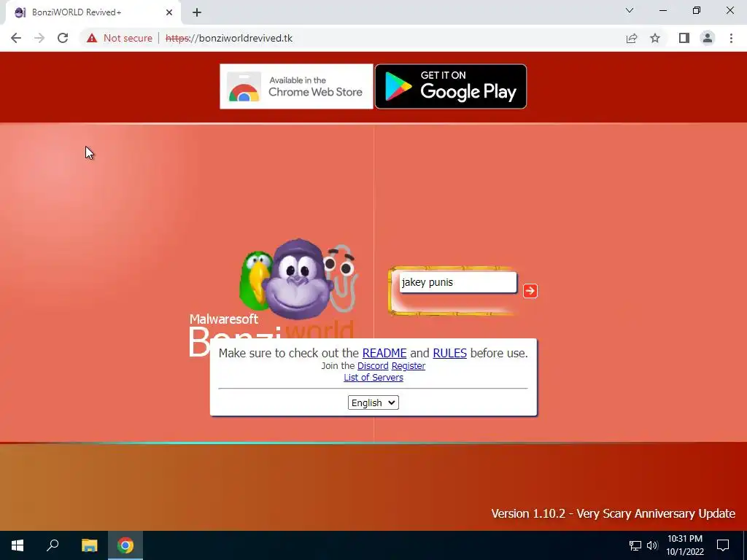Click the nickname input field with jakey punis

click(458, 282)
